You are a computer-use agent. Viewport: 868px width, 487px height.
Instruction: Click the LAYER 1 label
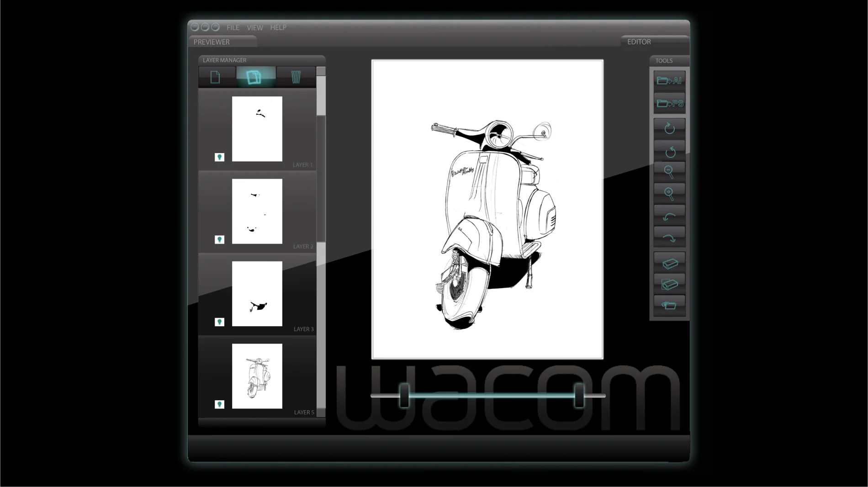[x=303, y=165]
